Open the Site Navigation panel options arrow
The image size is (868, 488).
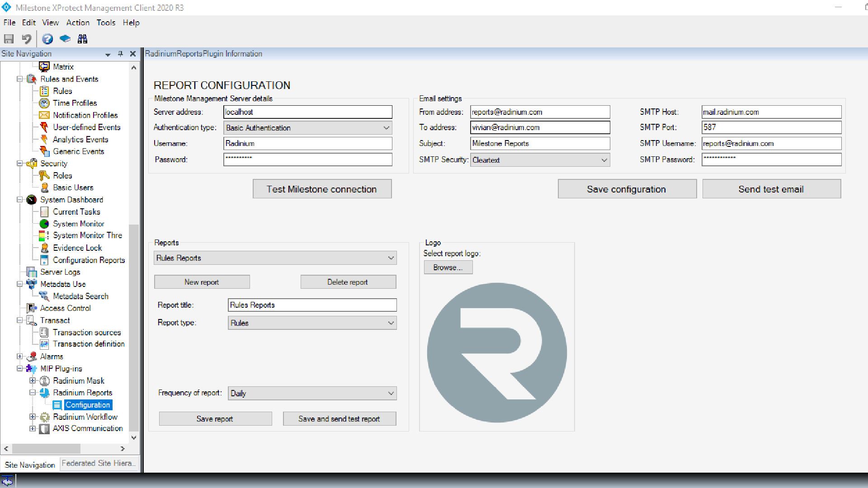(108, 54)
